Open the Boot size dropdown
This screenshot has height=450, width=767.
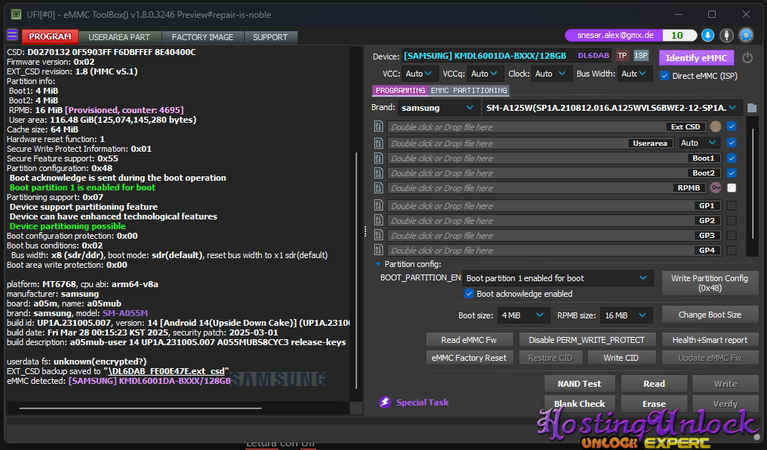tap(523, 314)
